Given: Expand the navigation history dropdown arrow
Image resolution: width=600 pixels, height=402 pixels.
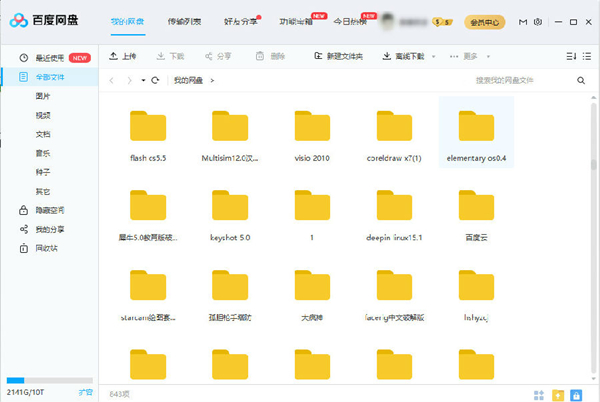Looking at the screenshot, I should pos(143,79).
